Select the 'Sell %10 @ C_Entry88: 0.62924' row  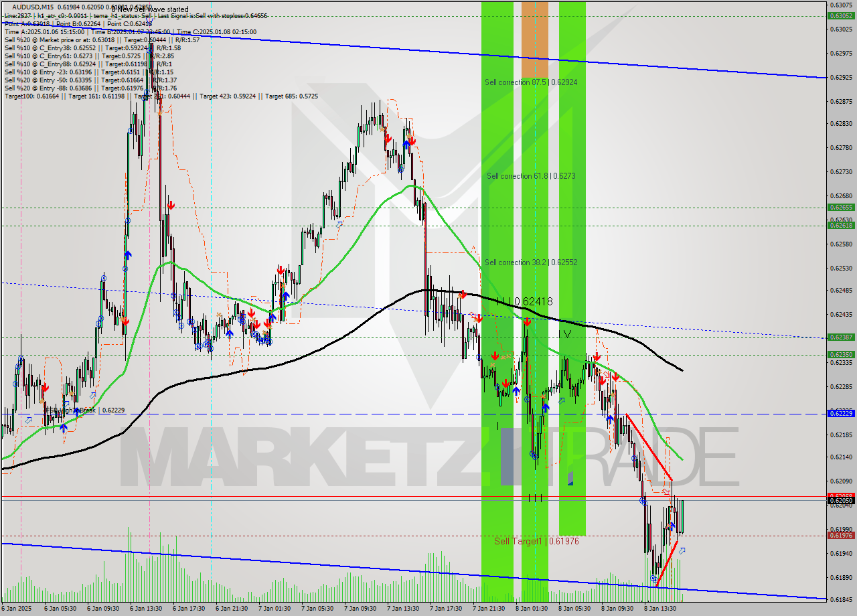[88, 64]
